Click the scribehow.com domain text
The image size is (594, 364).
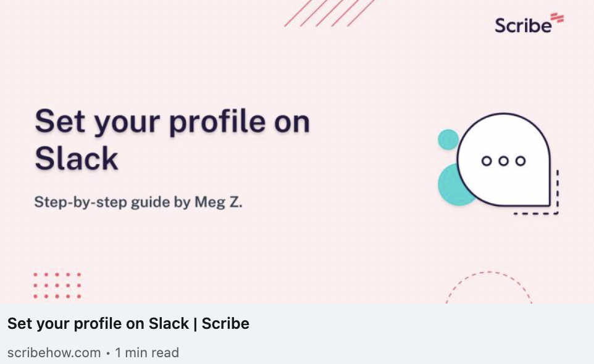[x=54, y=353]
